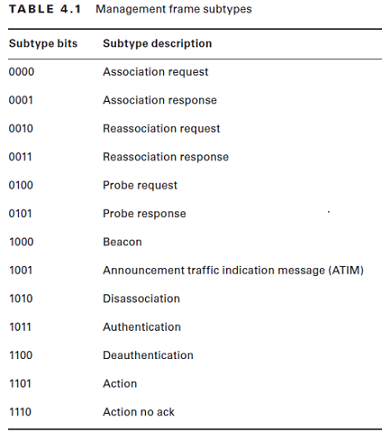
Task: Click the "Action no ack" description
Action: [x=138, y=412]
